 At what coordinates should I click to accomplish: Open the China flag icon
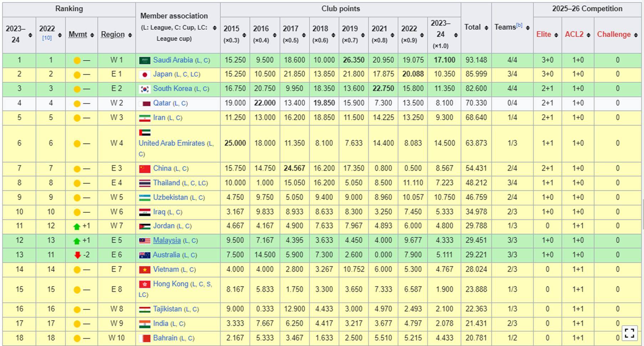coord(144,169)
